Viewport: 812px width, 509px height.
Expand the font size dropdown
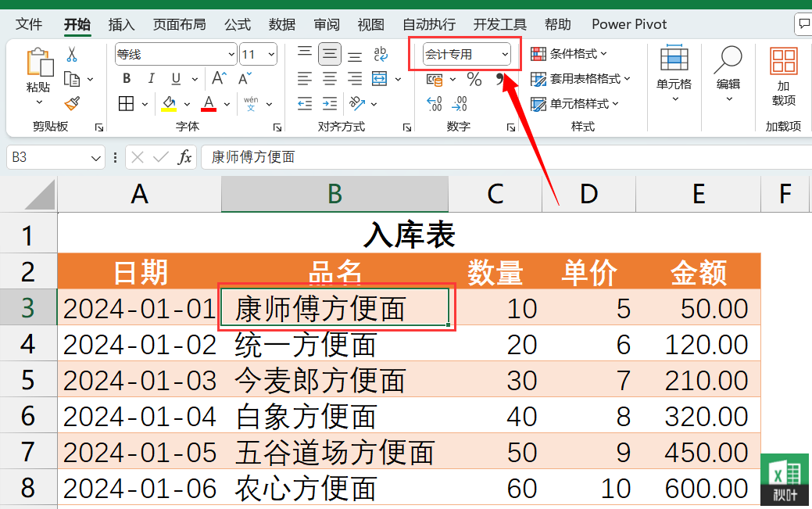[270, 52]
